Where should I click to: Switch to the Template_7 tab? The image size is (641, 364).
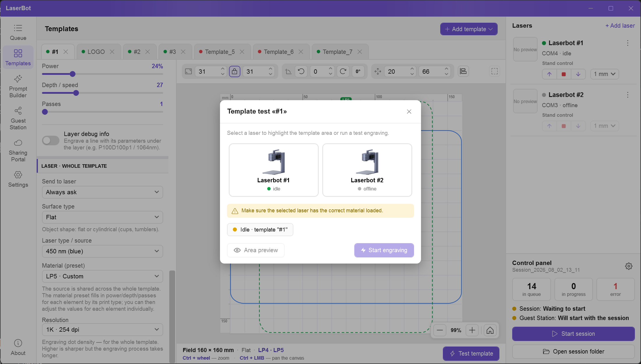pyautogui.click(x=340, y=52)
